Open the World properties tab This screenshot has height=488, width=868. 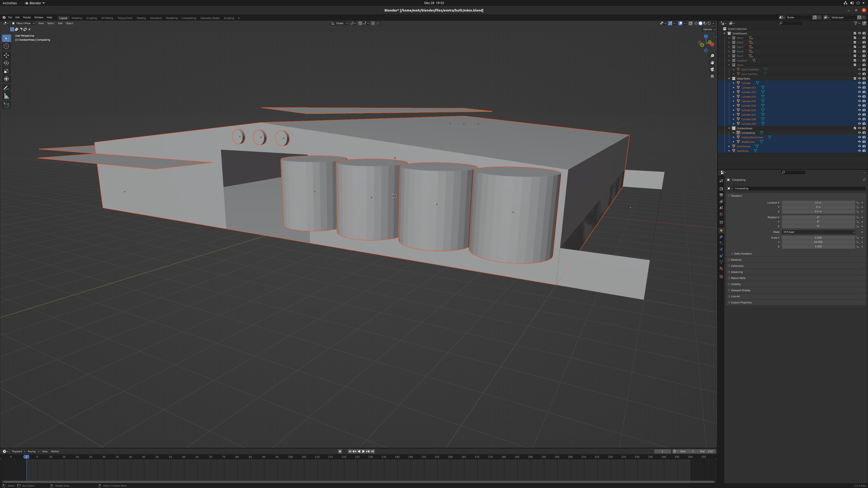click(x=721, y=214)
